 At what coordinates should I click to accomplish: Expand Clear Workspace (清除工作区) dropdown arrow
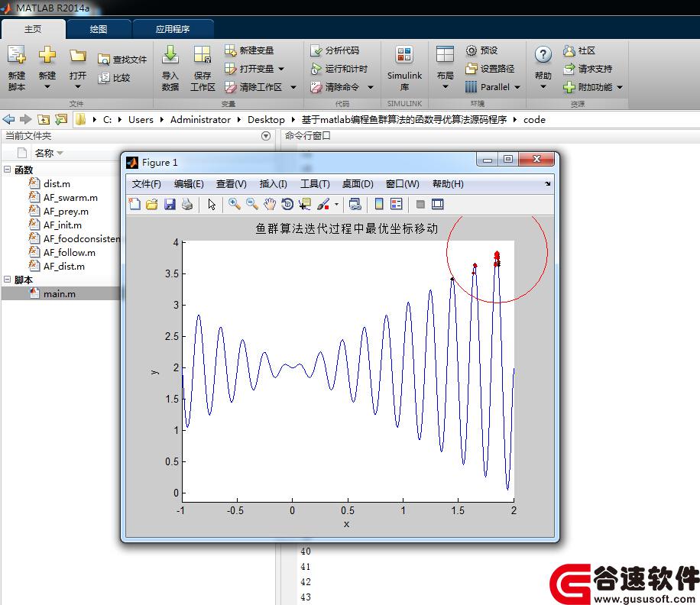(293, 87)
